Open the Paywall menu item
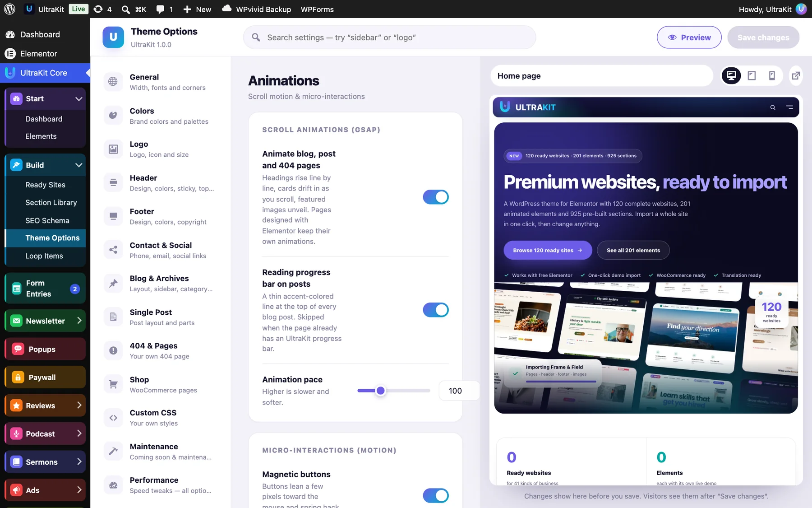The width and height of the screenshot is (812, 508). tap(45, 378)
